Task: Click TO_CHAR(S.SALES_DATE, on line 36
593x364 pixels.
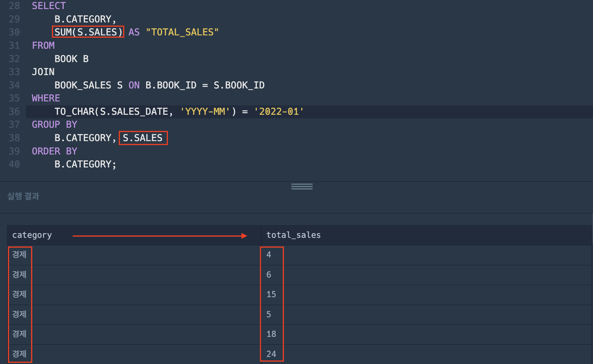Action: coord(114,112)
